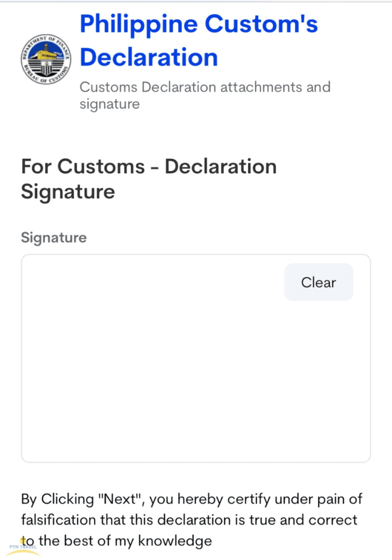Click the word "falsification" in the disclaimer
The image size is (392, 560).
(x=67, y=520)
